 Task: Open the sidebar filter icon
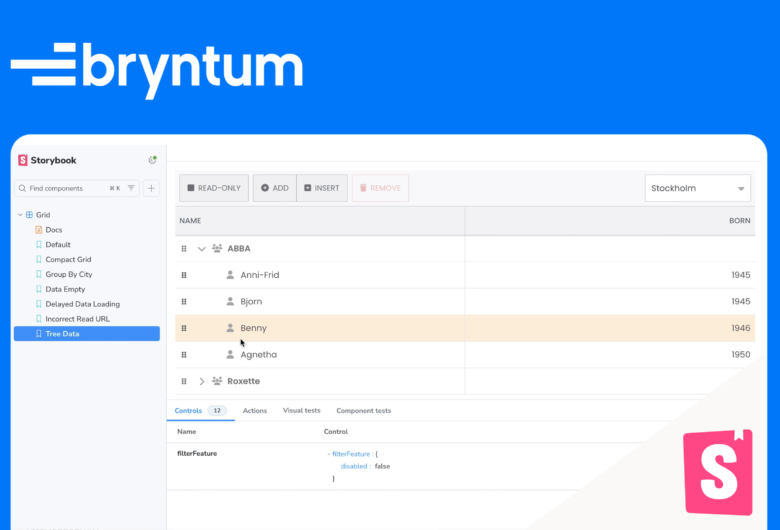(x=131, y=188)
